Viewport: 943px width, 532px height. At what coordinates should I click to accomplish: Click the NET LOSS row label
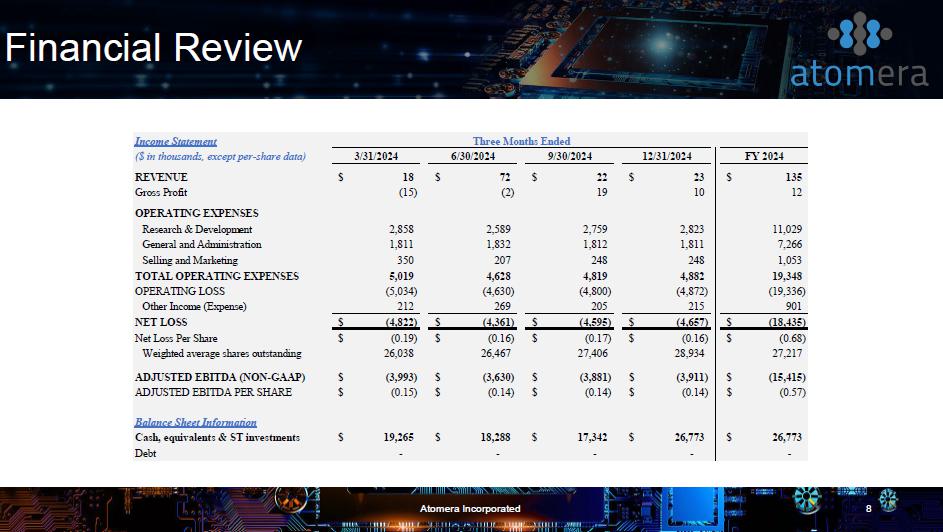[161, 322]
